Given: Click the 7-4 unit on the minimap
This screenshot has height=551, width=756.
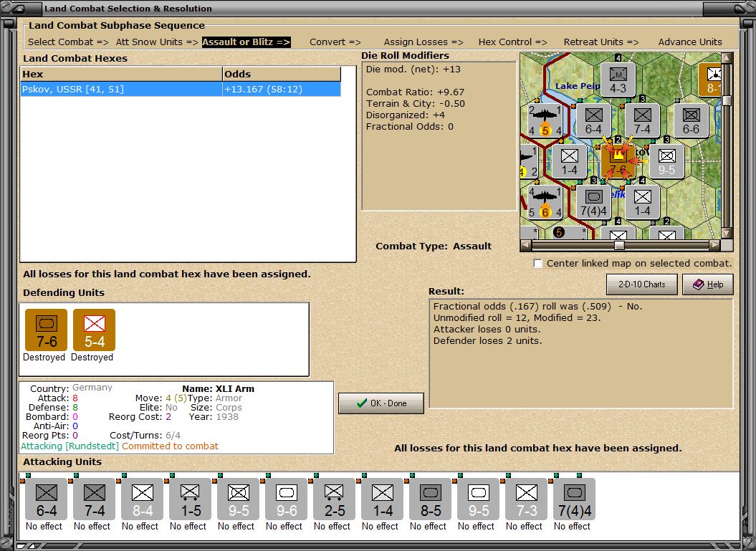Looking at the screenshot, I should 642,120.
